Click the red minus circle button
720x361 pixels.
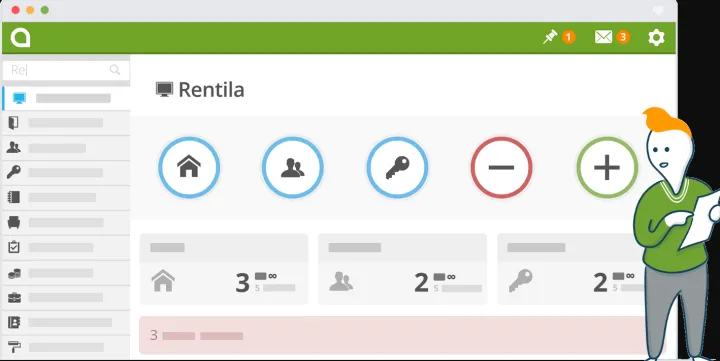click(x=501, y=167)
